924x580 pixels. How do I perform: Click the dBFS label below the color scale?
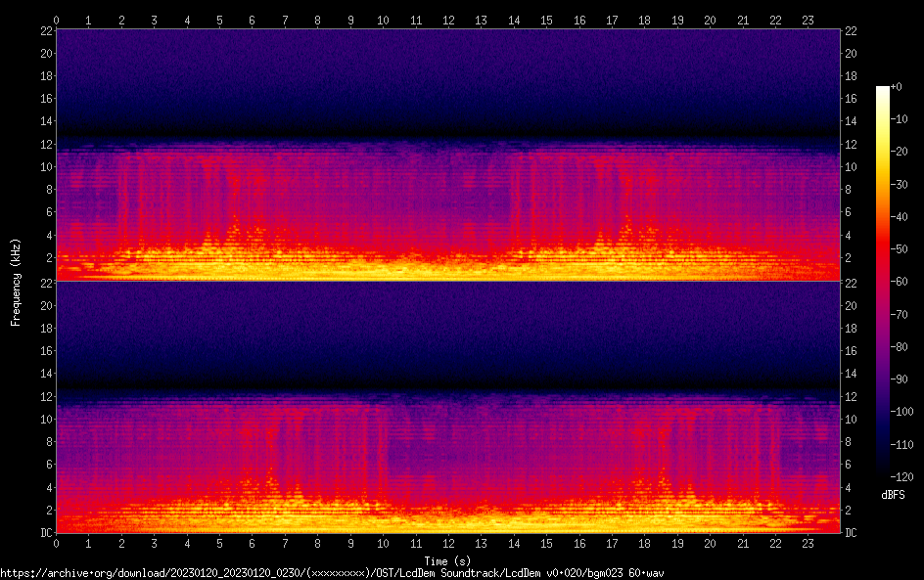pos(893,495)
